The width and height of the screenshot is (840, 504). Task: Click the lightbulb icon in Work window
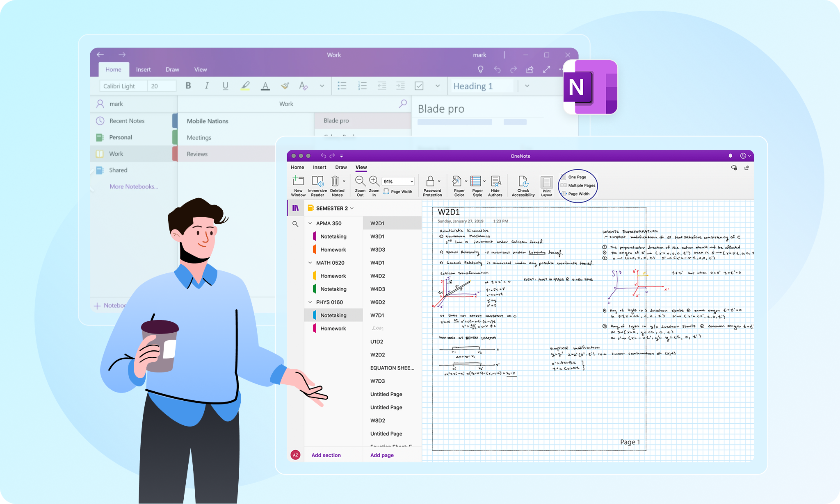click(x=481, y=70)
